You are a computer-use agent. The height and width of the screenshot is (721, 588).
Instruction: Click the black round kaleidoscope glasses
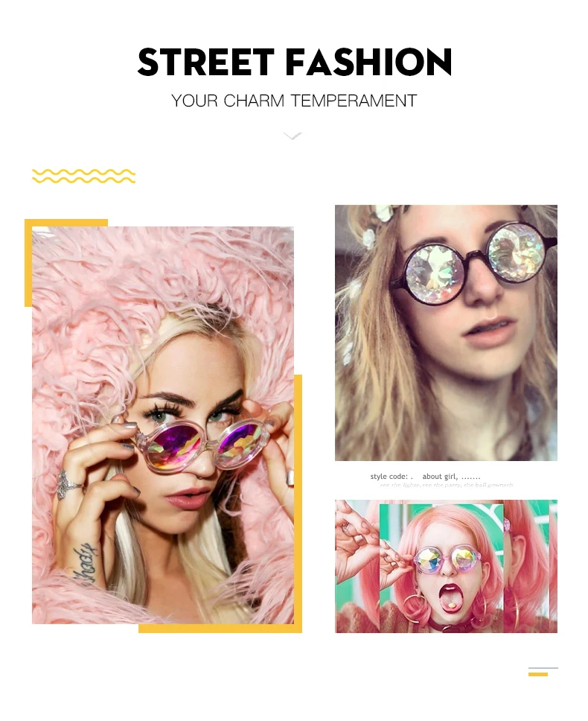(473, 264)
